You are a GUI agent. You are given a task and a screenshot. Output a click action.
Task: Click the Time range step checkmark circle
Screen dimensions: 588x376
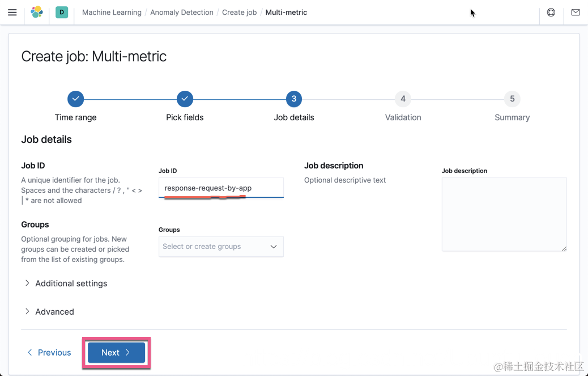[76, 99]
